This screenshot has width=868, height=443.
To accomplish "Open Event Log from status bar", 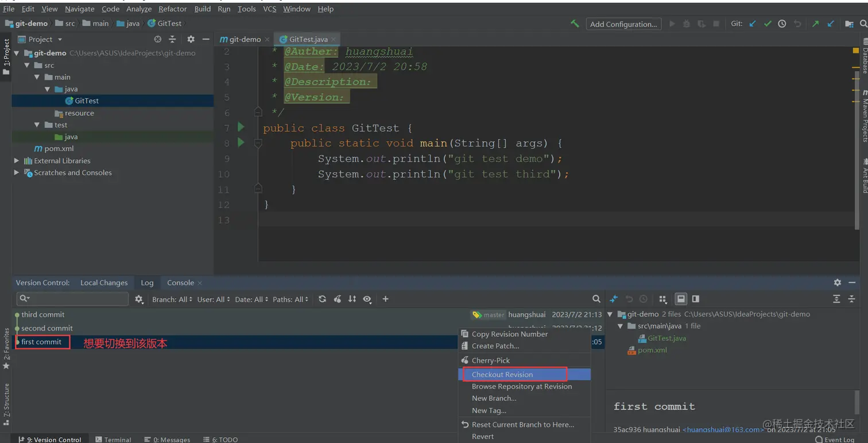I will [x=835, y=440].
